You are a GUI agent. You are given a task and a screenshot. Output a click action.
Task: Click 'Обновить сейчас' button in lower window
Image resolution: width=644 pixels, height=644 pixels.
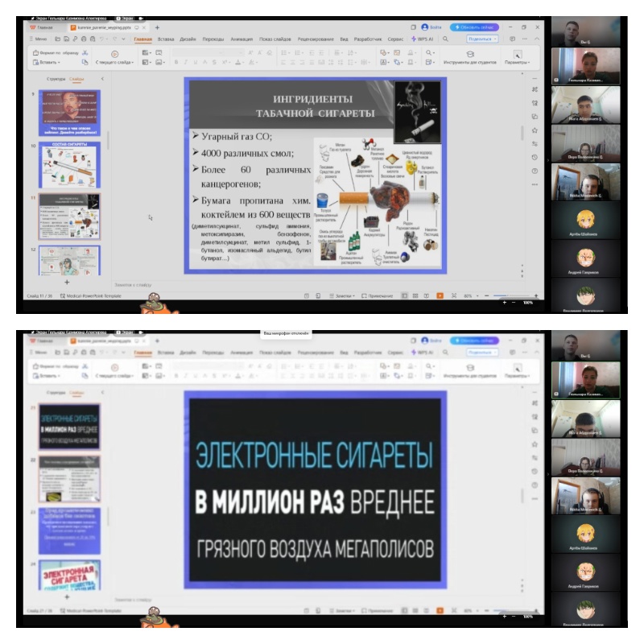click(x=474, y=341)
